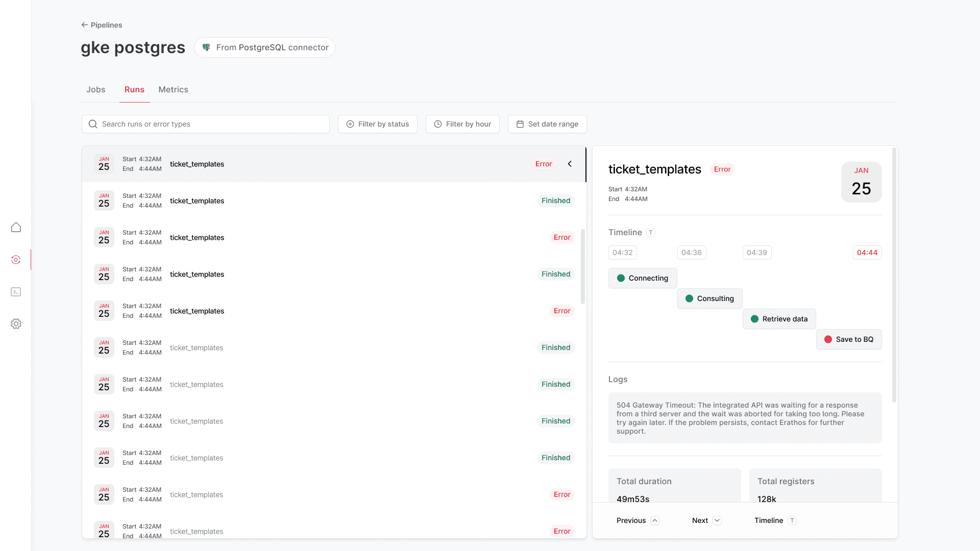Viewport: 980px width, 551px height.
Task: Click the Error badge next to details title
Action: (x=722, y=169)
